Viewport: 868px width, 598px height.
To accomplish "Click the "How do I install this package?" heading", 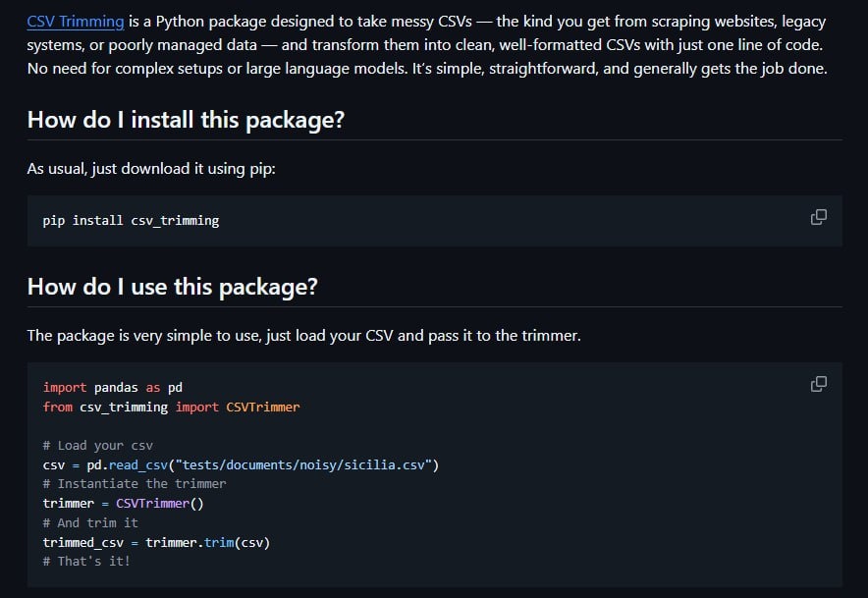I will coord(186,120).
